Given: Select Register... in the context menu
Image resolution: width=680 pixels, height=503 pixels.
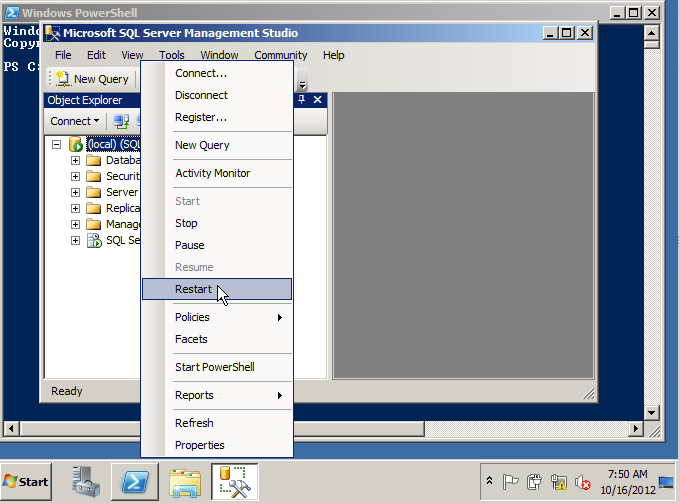Looking at the screenshot, I should 217,118.
